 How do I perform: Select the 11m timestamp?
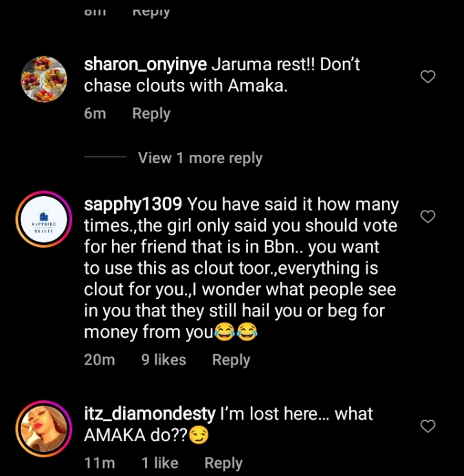pos(99,463)
